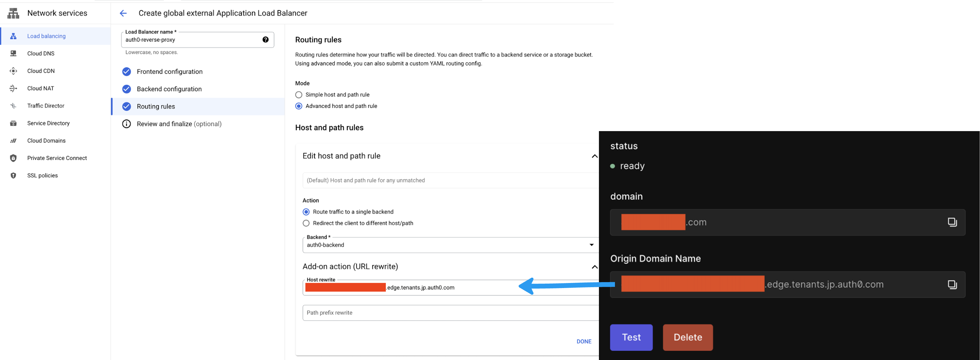This screenshot has height=360, width=980.
Task: Click the Path prefix rewrite field
Action: [449, 313]
